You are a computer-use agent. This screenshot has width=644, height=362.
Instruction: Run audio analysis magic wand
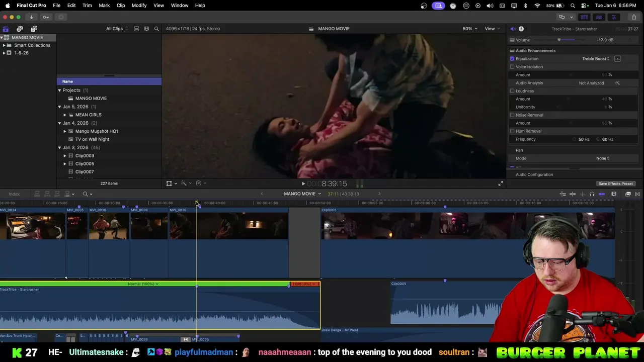click(x=617, y=83)
